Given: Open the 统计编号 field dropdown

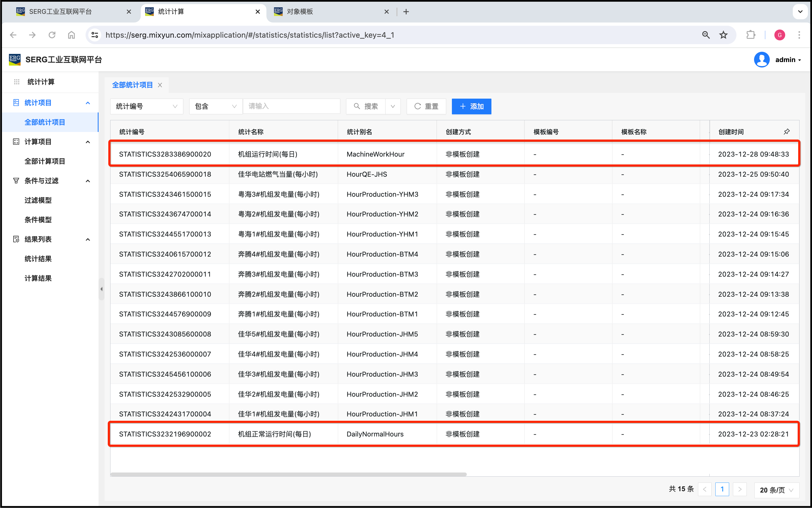Looking at the screenshot, I should [146, 106].
